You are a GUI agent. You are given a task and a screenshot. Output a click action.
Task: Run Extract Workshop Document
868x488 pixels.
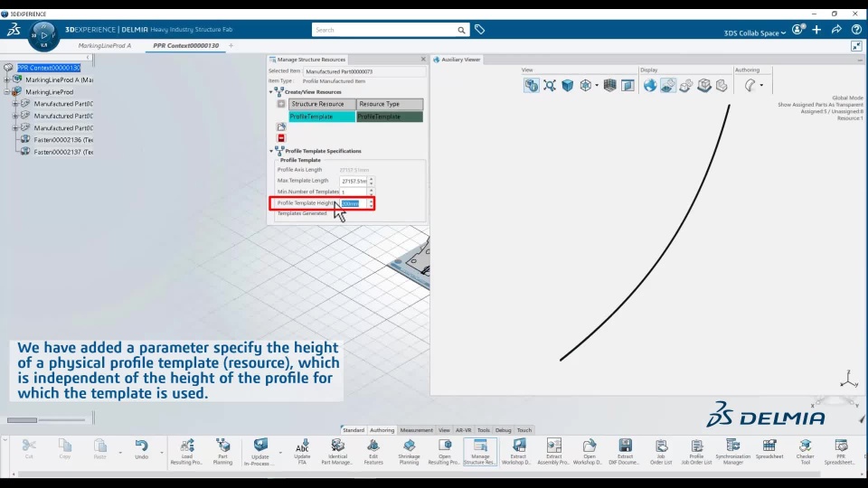tap(518, 452)
